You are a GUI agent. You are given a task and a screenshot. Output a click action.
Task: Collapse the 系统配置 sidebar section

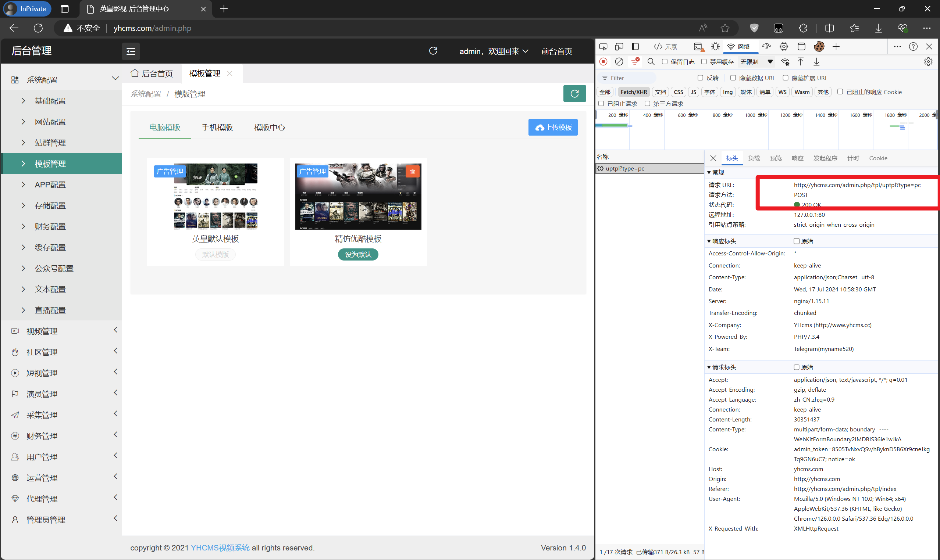pyautogui.click(x=61, y=80)
